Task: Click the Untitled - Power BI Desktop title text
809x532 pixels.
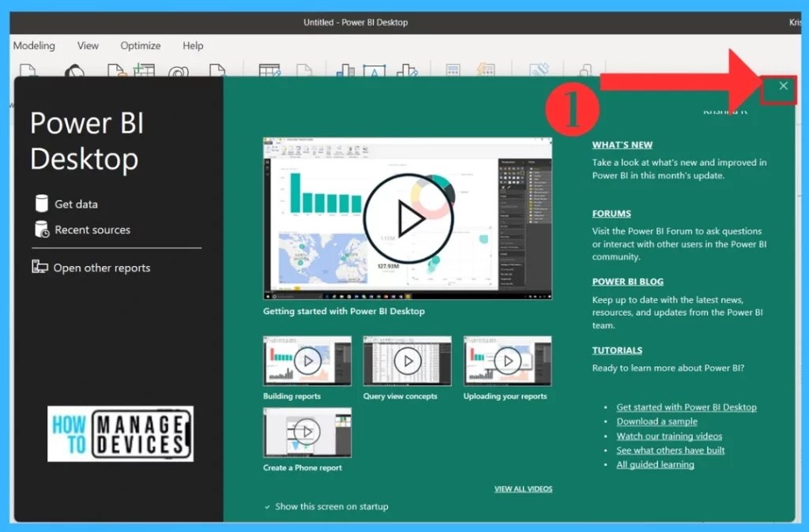Action: pyautogui.click(x=356, y=22)
